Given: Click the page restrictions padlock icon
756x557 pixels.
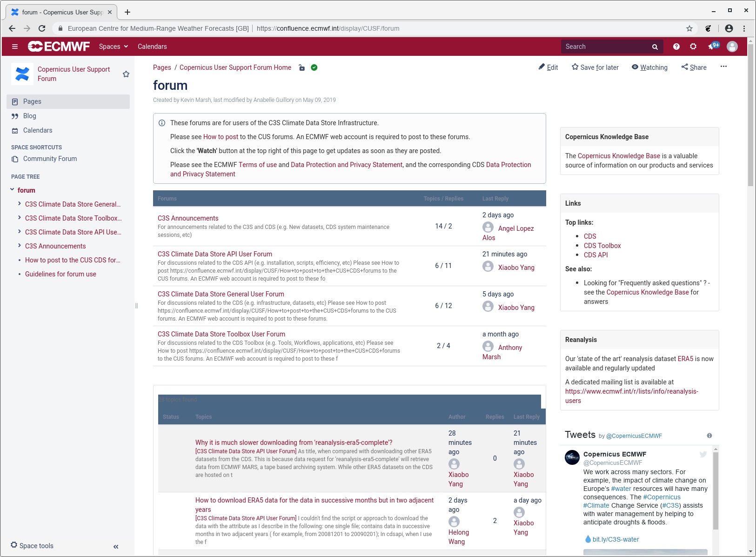Looking at the screenshot, I should (302, 67).
